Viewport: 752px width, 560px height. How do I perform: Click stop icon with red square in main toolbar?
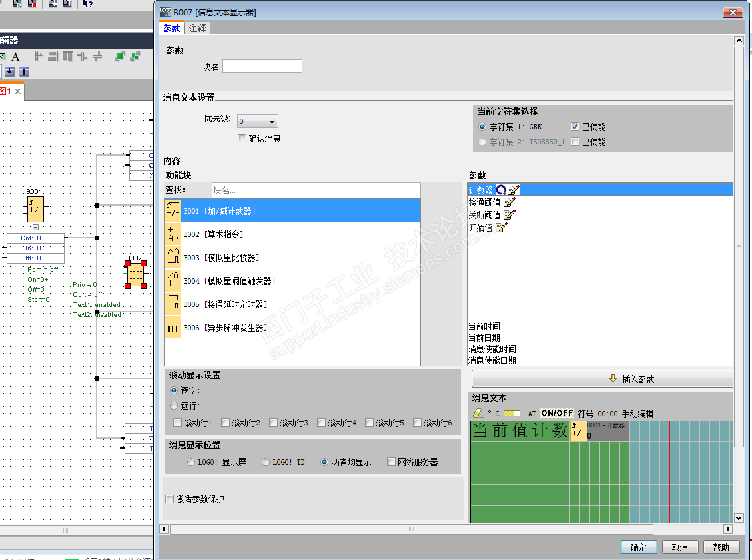[32, 3]
